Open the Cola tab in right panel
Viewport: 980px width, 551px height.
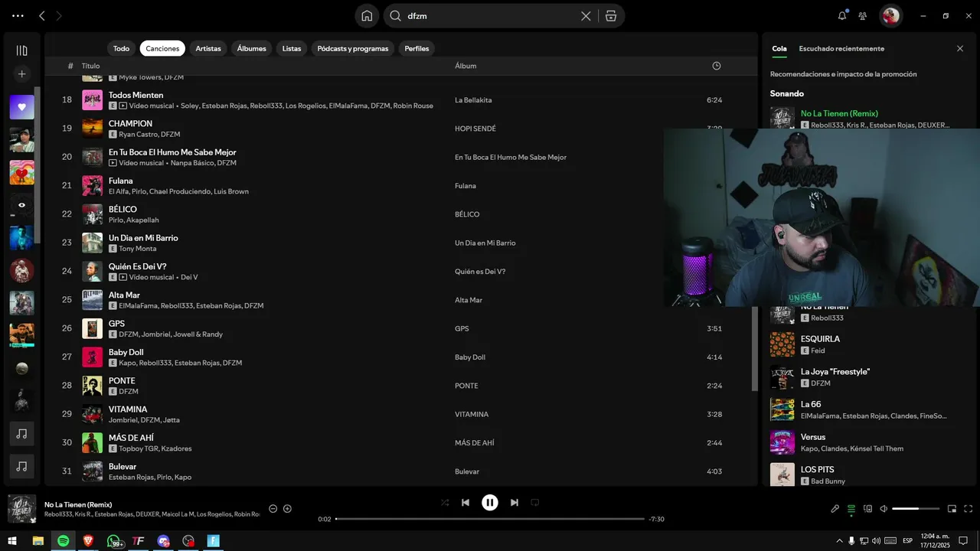(x=779, y=48)
